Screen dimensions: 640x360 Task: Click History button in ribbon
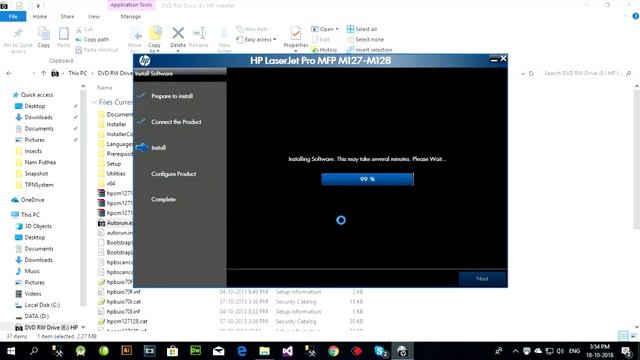pyautogui.click(x=324, y=49)
